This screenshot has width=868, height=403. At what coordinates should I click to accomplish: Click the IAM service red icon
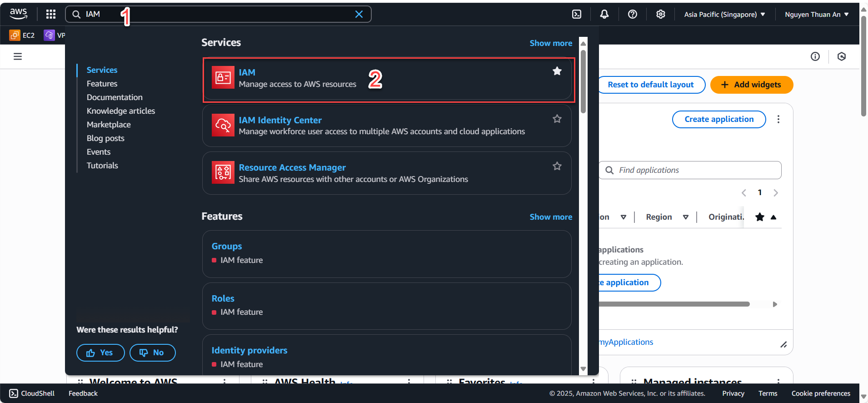point(223,78)
